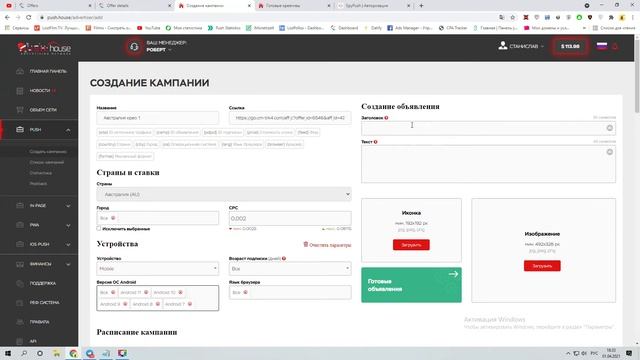
Task: Expand the PWA sidebar menu
Action: (x=68, y=225)
